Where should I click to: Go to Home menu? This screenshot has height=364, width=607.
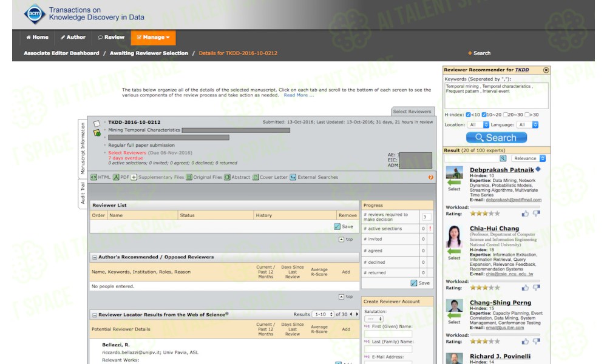click(x=37, y=37)
